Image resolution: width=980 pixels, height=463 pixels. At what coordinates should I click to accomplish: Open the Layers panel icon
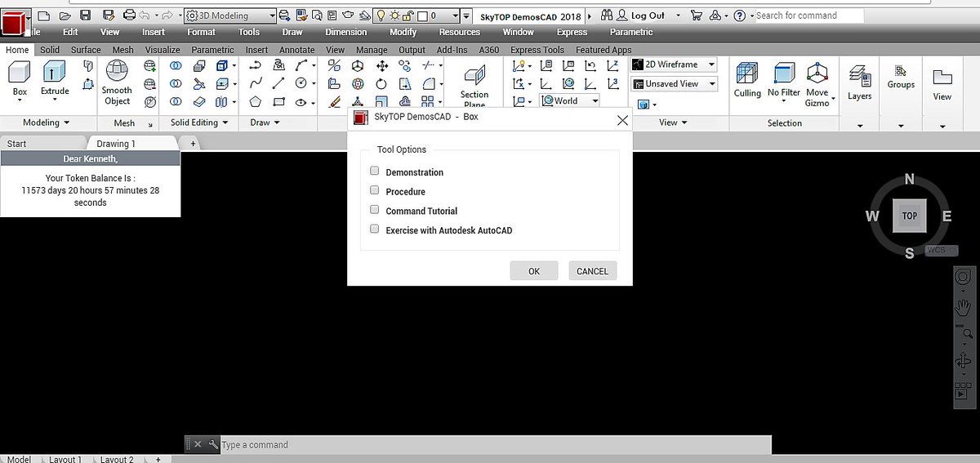click(859, 76)
